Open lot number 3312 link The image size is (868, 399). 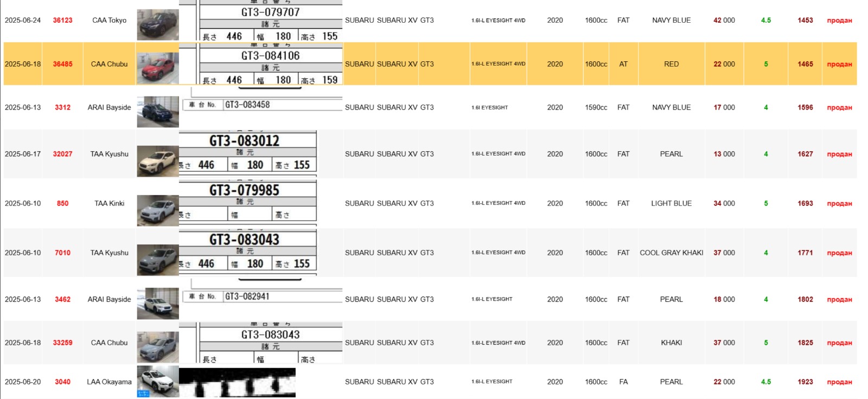62,107
